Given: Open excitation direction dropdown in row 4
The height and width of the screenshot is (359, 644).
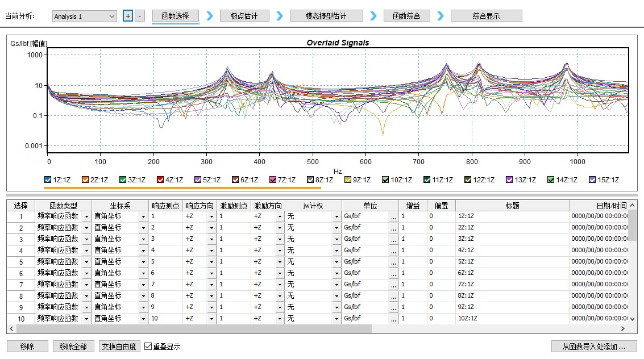Looking at the screenshot, I should [280, 251].
